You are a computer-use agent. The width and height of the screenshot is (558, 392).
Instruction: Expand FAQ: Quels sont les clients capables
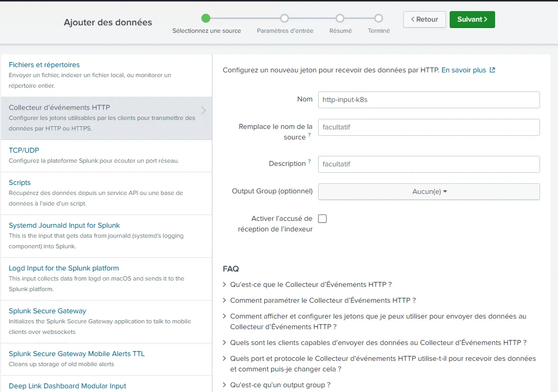374,343
